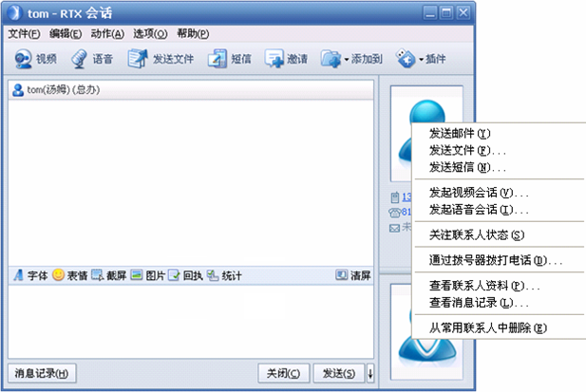Click the tom(汤姆) contact icon

18,90
